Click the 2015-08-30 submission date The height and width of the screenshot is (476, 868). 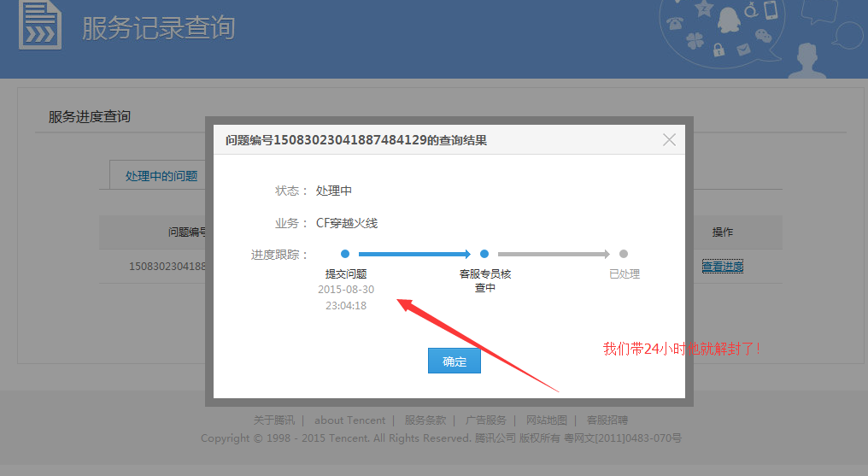[x=346, y=290]
